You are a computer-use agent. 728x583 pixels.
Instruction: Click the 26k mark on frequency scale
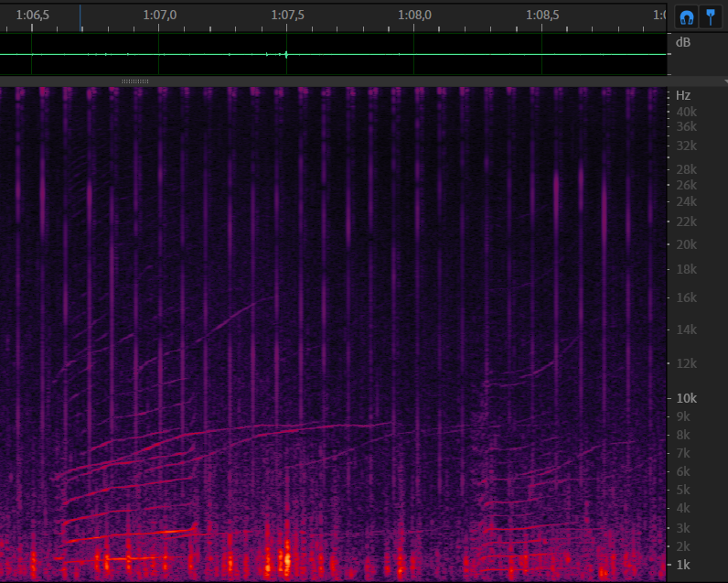coord(686,186)
